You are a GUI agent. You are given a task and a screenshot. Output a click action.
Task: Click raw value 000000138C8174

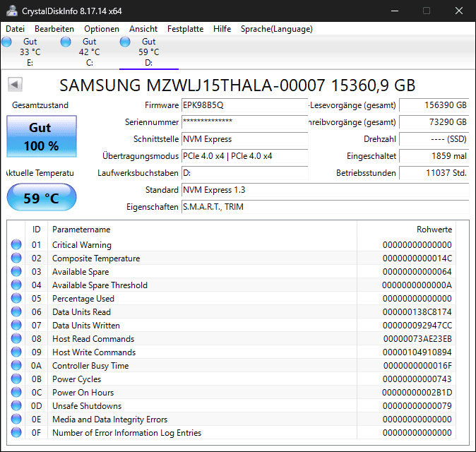[x=417, y=311]
